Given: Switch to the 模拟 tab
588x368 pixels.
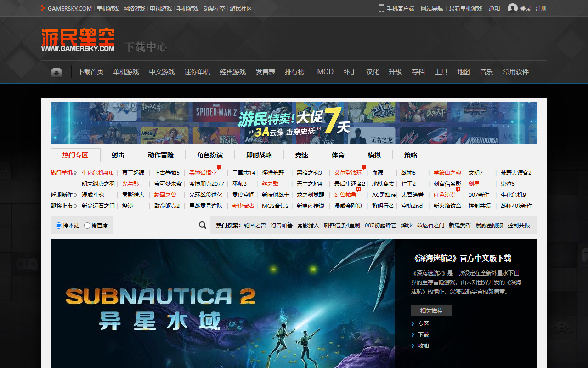Looking at the screenshot, I should pos(374,155).
